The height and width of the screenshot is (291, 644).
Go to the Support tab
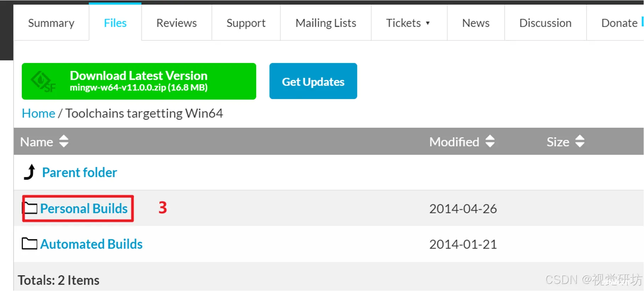click(x=246, y=23)
